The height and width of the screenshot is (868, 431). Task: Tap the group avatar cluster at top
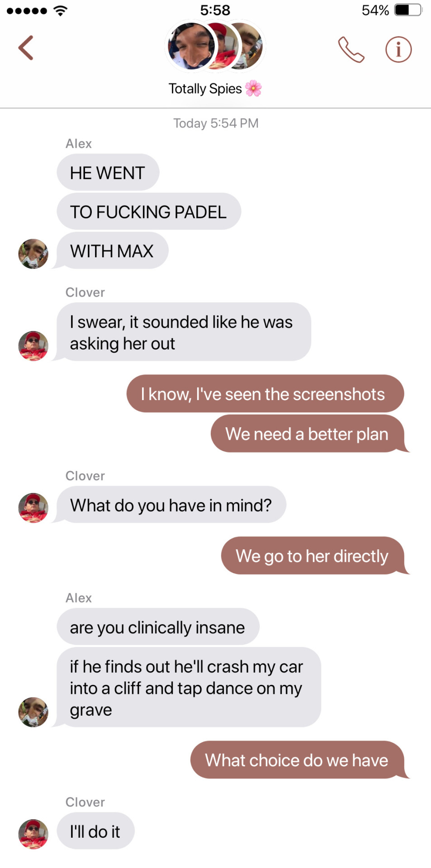click(215, 47)
